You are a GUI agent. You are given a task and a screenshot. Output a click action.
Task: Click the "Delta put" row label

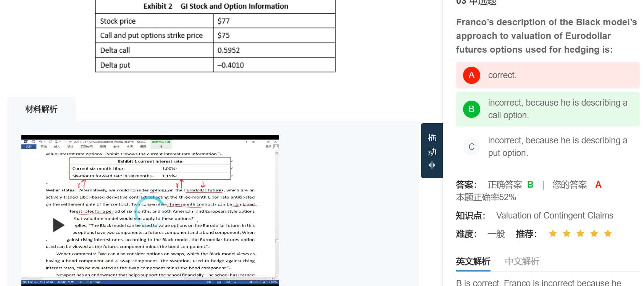point(154,65)
